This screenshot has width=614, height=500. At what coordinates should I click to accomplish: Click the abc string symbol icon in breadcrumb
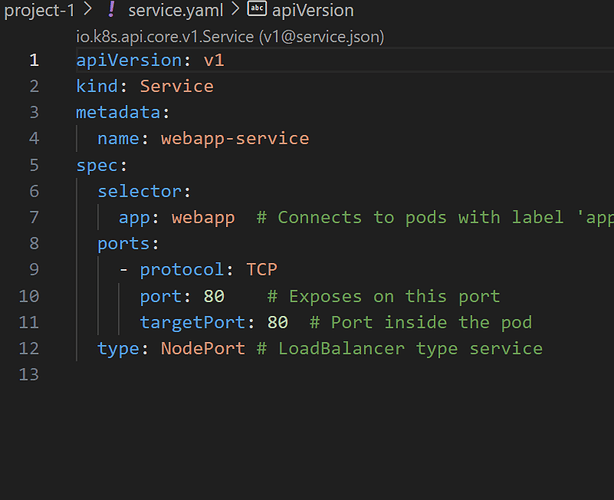pyautogui.click(x=257, y=10)
